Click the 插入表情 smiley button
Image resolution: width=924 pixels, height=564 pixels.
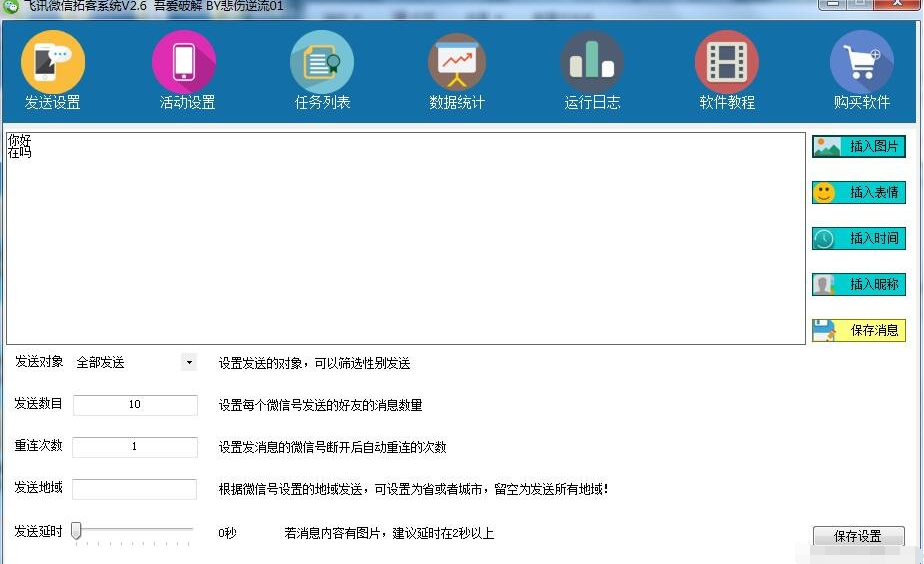point(859,192)
